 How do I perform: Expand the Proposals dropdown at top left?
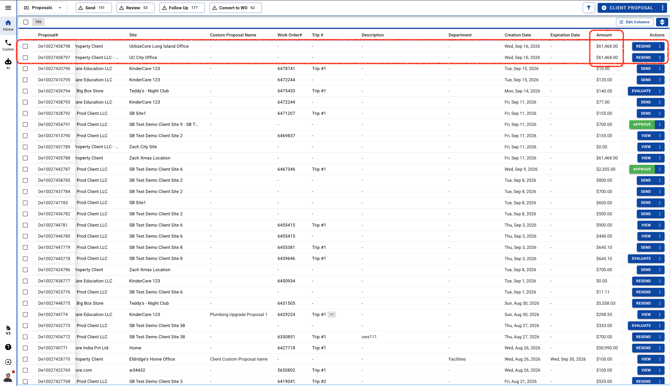click(x=43, y=8)
